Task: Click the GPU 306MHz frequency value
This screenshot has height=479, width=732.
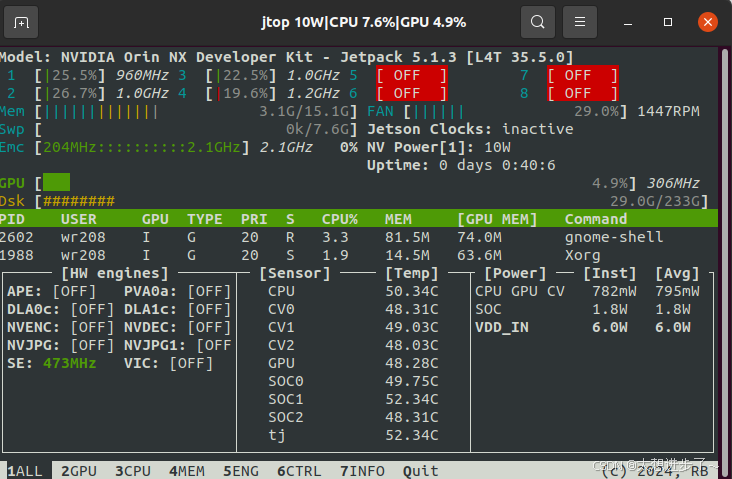Action: pos(673,183)
